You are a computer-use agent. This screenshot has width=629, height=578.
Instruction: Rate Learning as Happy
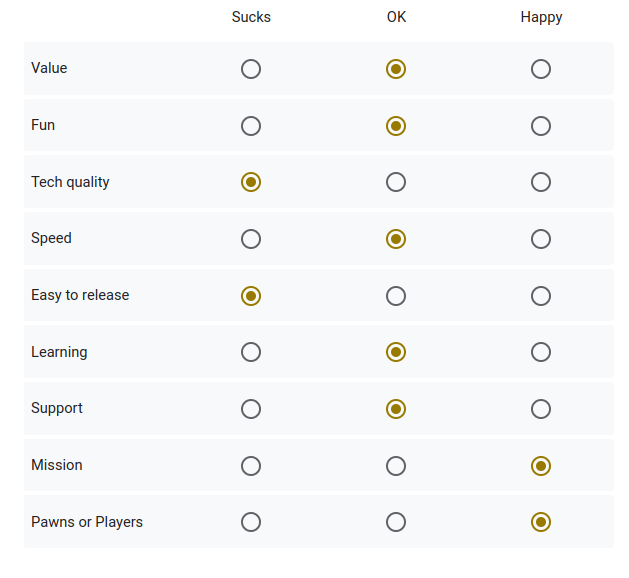pos(541,352)
